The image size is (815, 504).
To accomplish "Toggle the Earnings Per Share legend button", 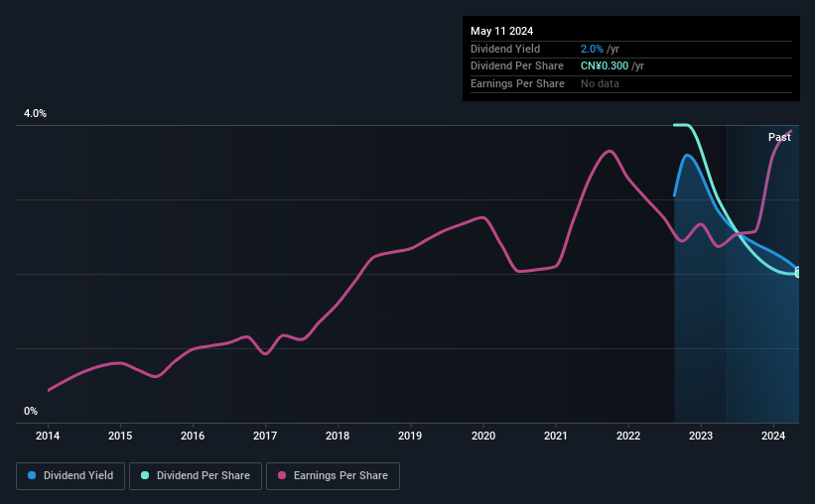I will point(332,476).
